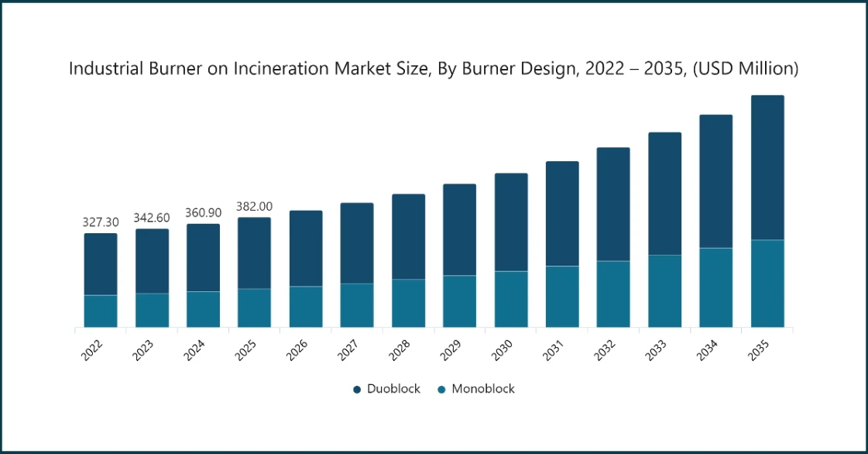Select the 2035 Monoblock bar segment
Viewport: 868px width, 454px height.
tap(767, 284)
